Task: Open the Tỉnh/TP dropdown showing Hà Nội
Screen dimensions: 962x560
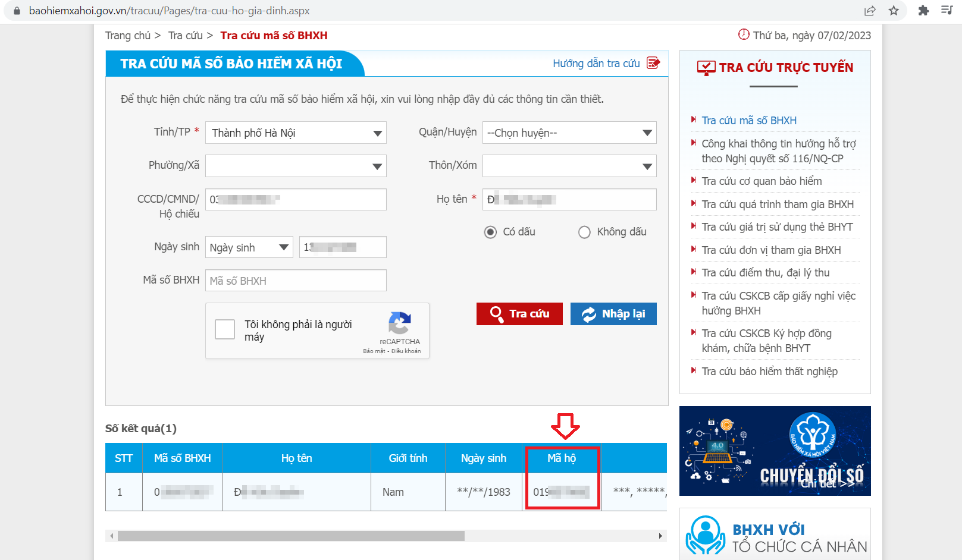Action: point(296,133)
